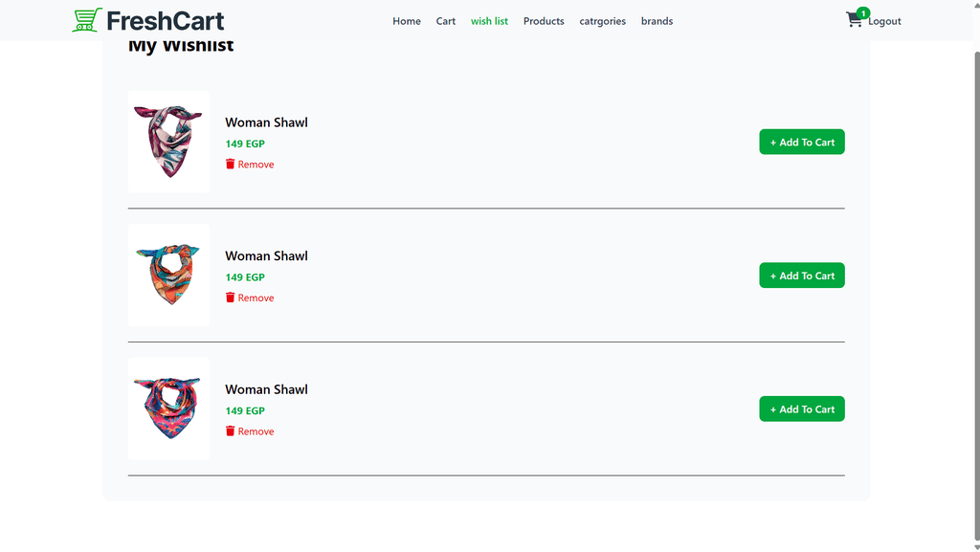The width and height of the screenshot is (980, 552).
Task: Add the first Woman Shawl to cart
Action: (802, 143)
